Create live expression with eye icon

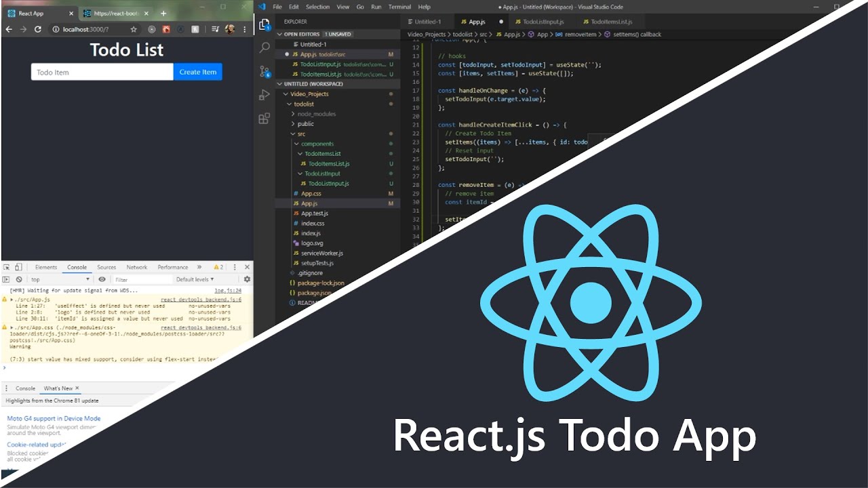tap(102, 279)
